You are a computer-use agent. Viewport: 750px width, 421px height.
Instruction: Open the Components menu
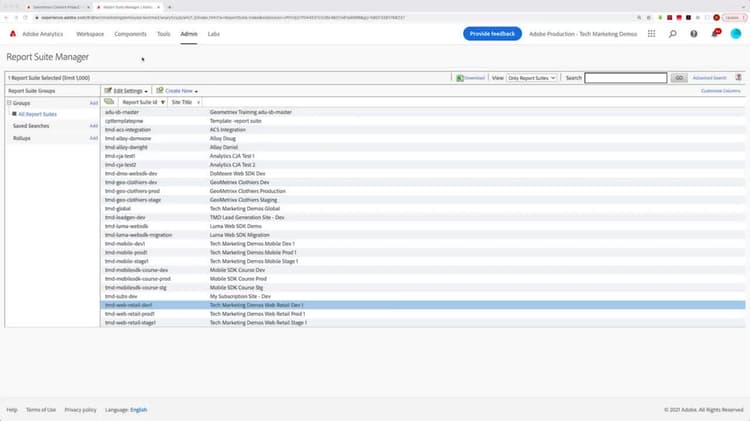coord(130,34)
